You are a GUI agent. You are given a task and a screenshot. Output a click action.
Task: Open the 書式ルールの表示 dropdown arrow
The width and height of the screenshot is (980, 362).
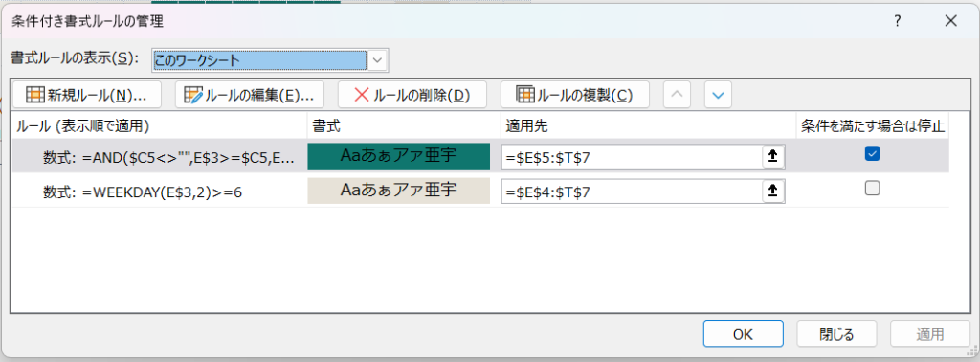coord(377,60)
